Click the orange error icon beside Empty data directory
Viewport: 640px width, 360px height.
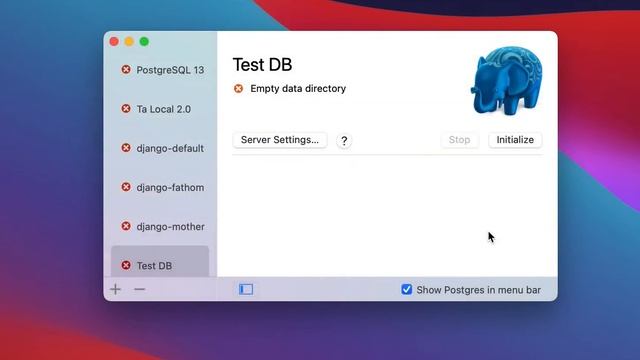pyautogui.click(x=238, y=89)
